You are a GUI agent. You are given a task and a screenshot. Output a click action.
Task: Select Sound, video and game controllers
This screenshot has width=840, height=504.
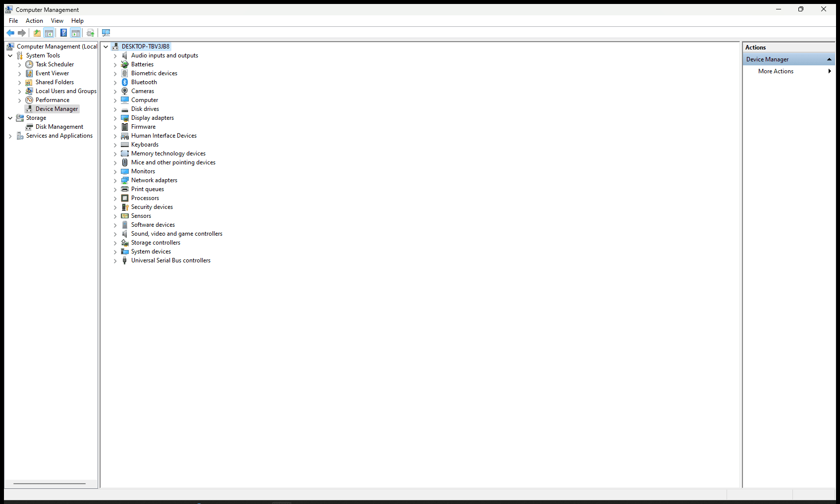coord(177,234)
